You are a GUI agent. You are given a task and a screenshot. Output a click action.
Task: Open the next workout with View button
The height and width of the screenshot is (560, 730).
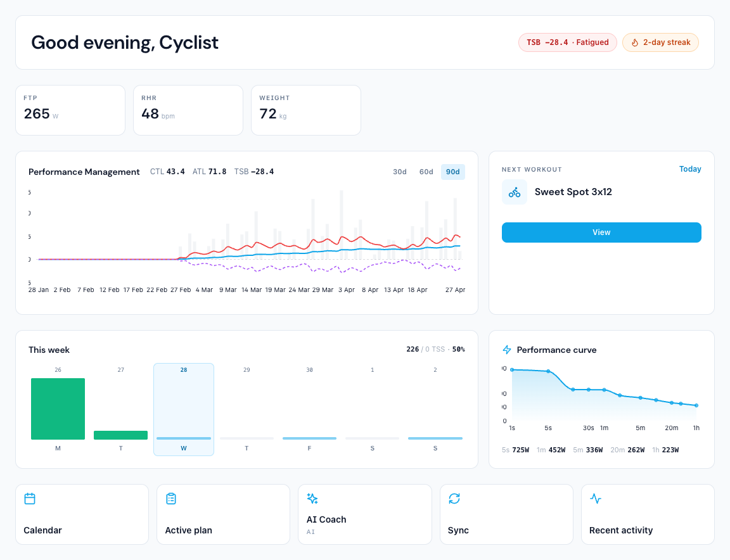point(601,232)
